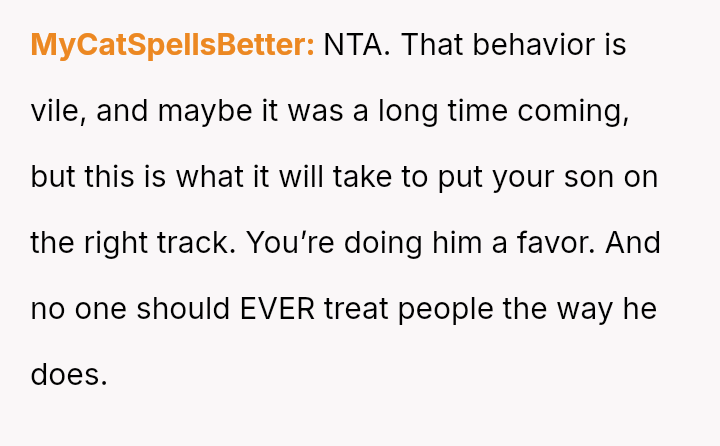Click the word "vile" in the comment
Image resolution: width=720 pixels, height=446 pixels.
(49, 111)
